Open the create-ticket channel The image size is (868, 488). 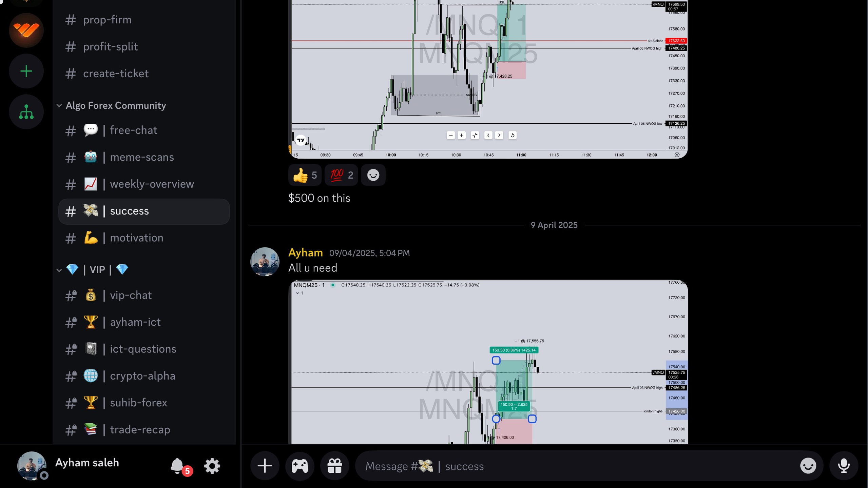pyautogui.click(x=144, y=74)
